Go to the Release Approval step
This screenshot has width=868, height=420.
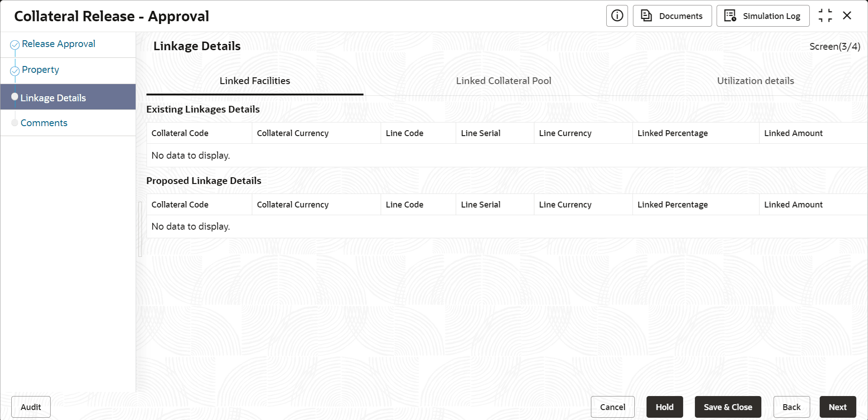click(58, 44)
